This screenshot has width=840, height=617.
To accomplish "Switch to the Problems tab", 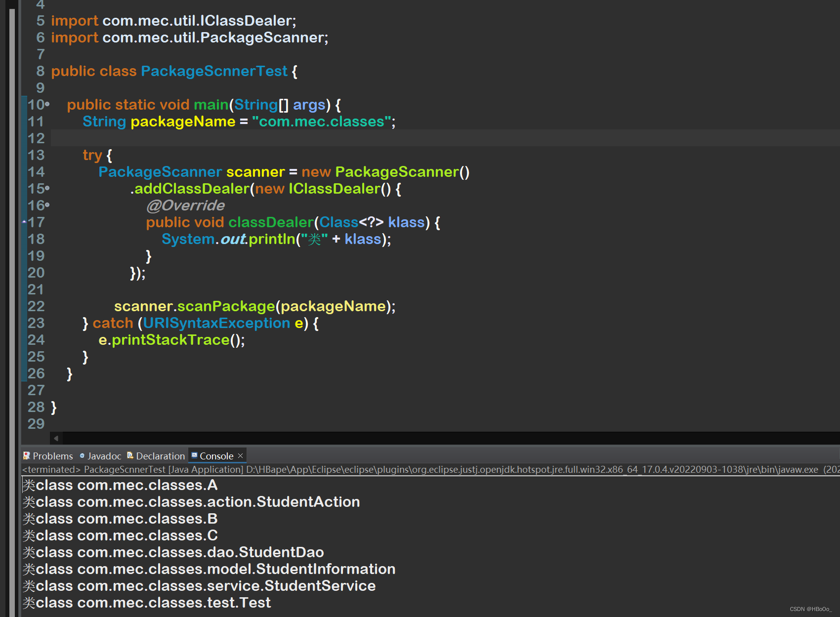I will click(48, 456).
